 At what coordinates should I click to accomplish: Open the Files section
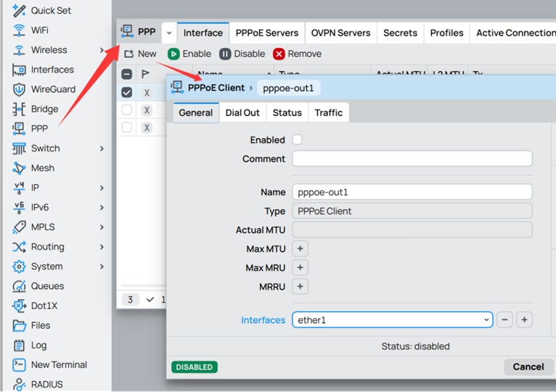(x=40, y=325)
